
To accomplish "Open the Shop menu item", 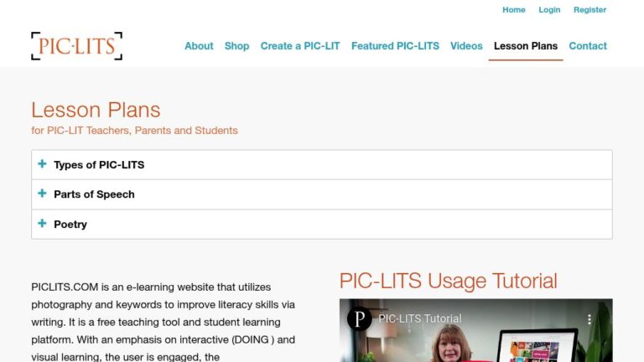I will 236,46.
